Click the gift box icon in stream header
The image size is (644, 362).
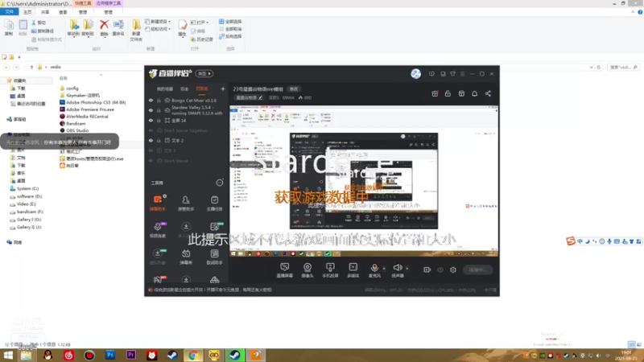pyautogui.click(x=435, y=93)
